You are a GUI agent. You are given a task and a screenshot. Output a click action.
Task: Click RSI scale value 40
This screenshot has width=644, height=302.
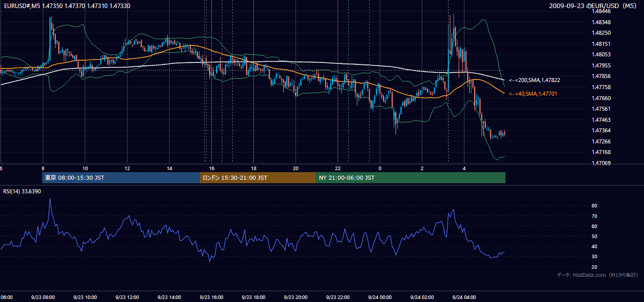pyautogui.click(x=595, y=246)
